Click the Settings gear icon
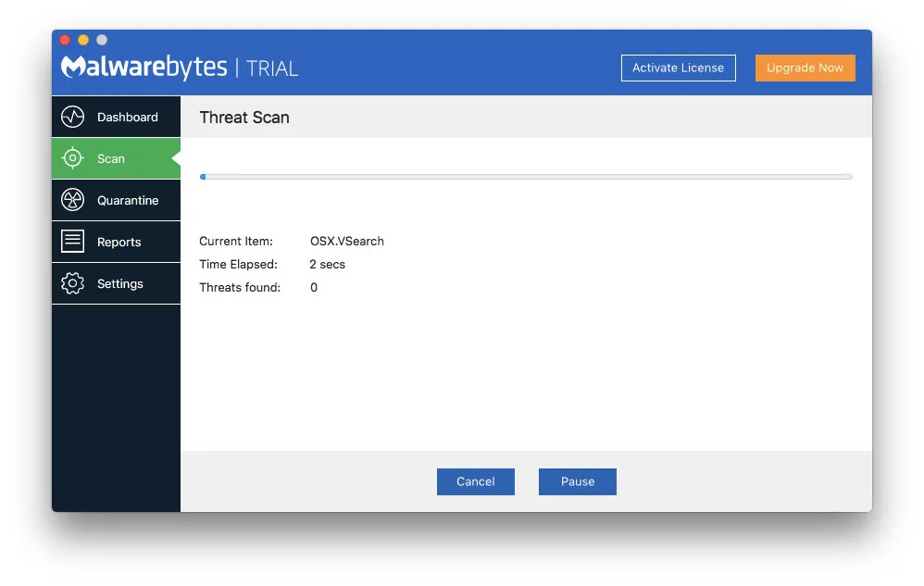The width and height of the screenshot is (924, 586). click(73, 283)
